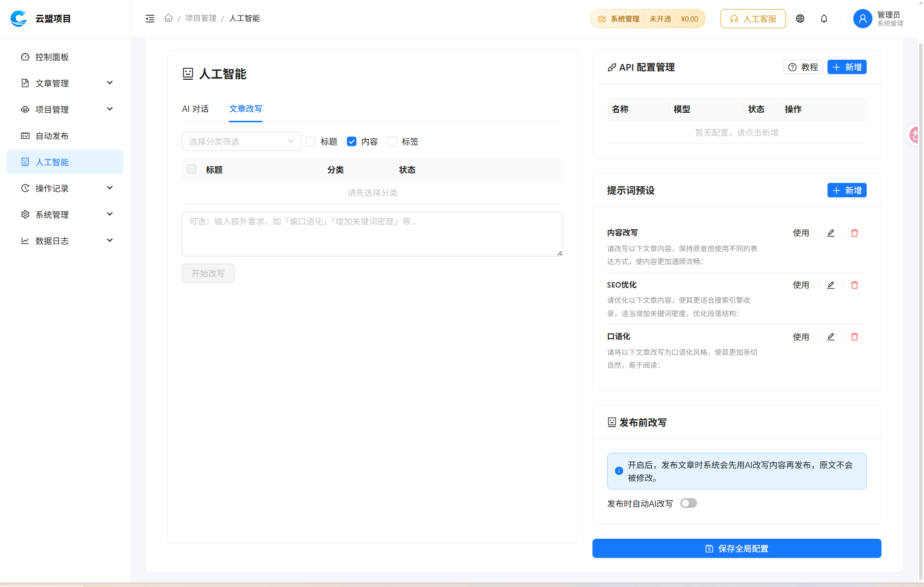Delete 内容改写 preset trash icon
The image size is (924, 587).
pyautogui.click(x=855, y=233)
